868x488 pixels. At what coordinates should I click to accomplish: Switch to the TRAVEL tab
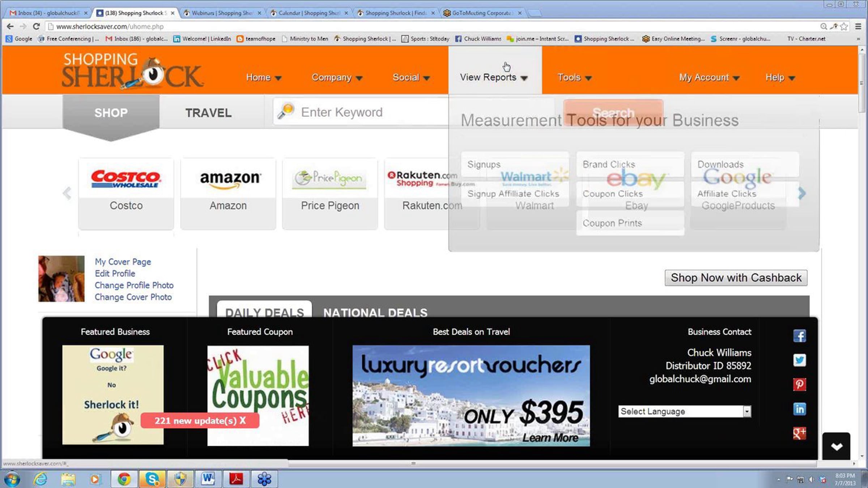(x=209, y=113)
